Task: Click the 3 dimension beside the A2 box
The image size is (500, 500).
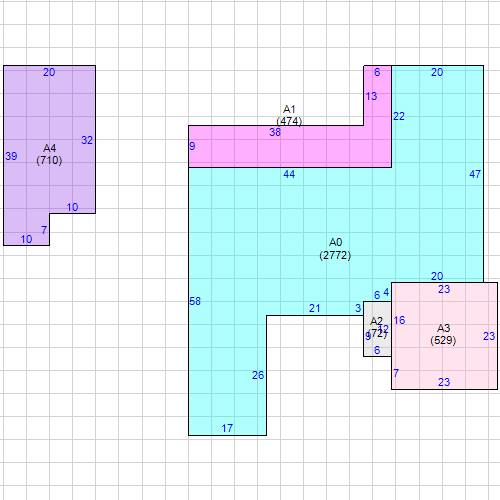Action: coord(358,308)
